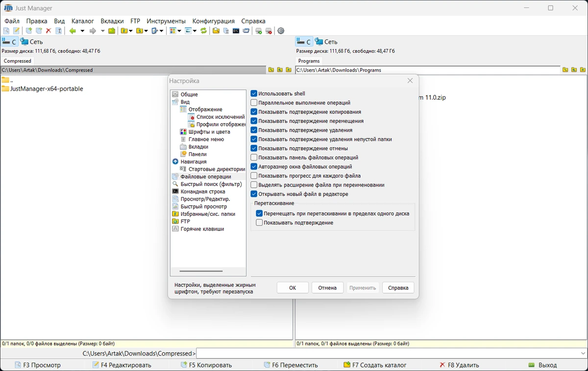This screenshot has height=371, width=588.
Task: Expand the view mode dropdown arrow
Action: tap(179, 31)
